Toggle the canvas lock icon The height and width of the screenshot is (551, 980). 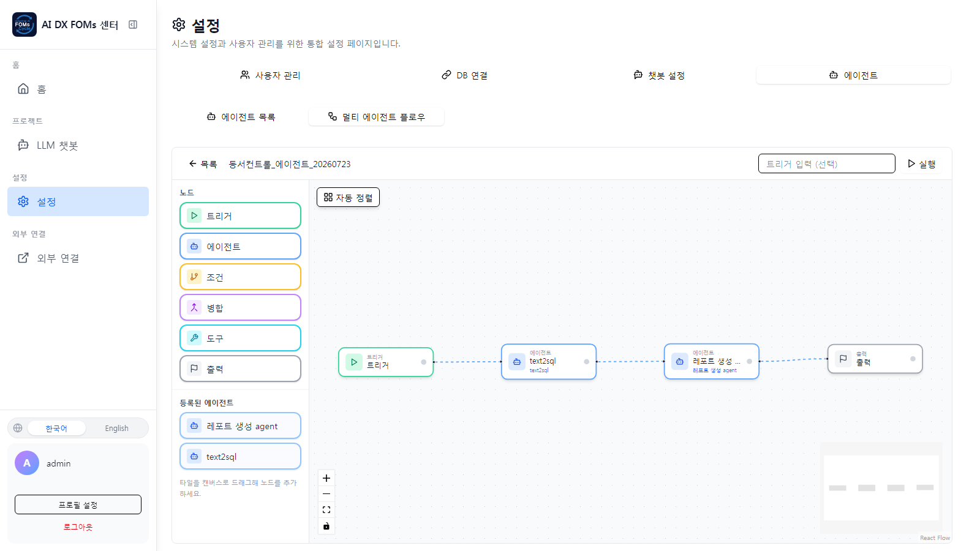(x=326, y=526)
